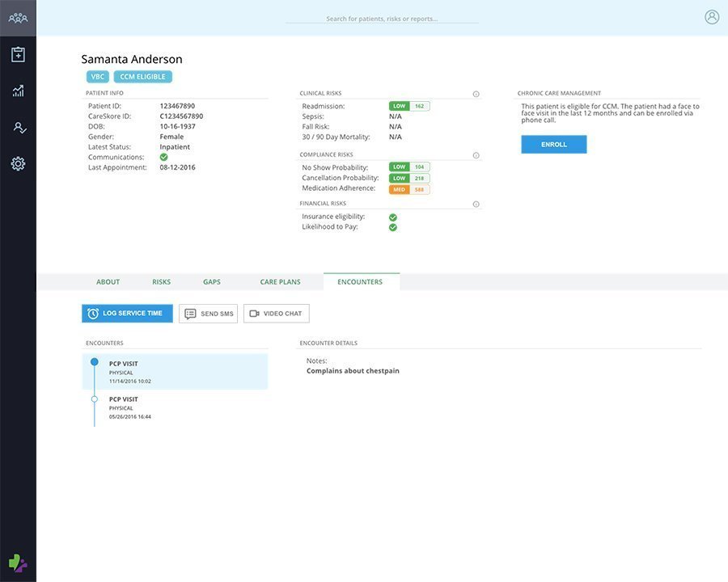Click the CareSkore logo at bottom left
Viewport: 728px width, 582px height.
tap(18, 562)
